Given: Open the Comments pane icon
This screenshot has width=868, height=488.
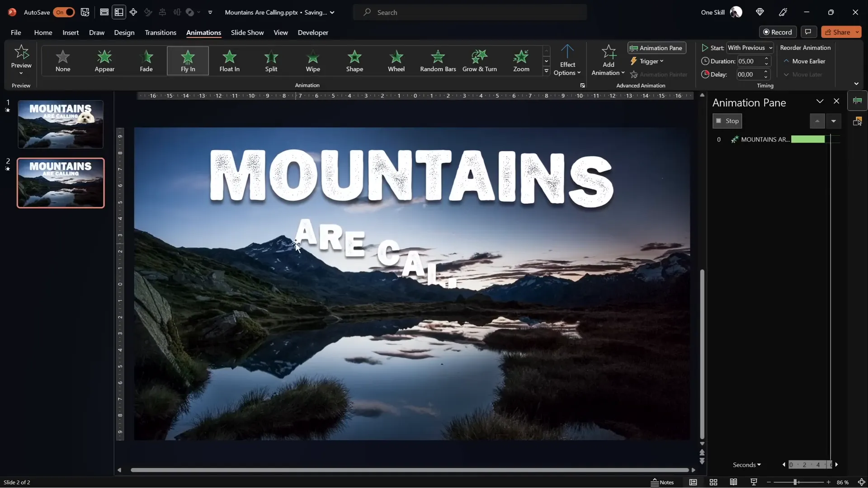Looking at the screenshot, I should pyautogui.click(x=809, y=32).
